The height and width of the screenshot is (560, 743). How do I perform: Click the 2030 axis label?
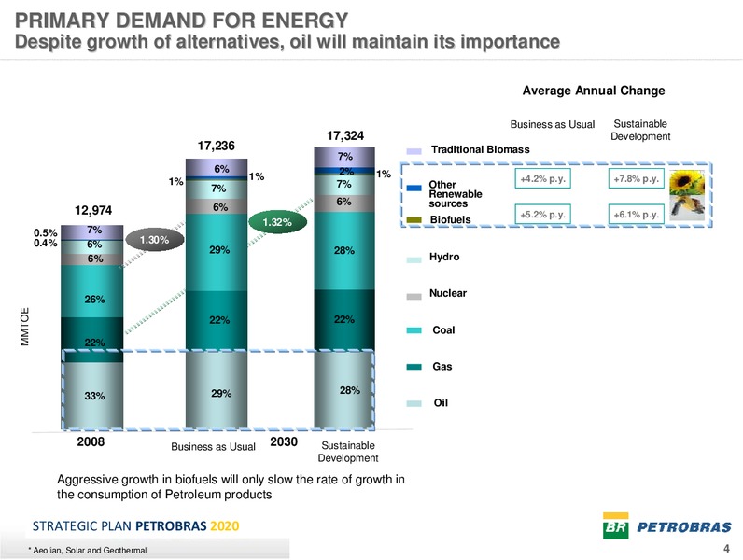pos(284,441)
